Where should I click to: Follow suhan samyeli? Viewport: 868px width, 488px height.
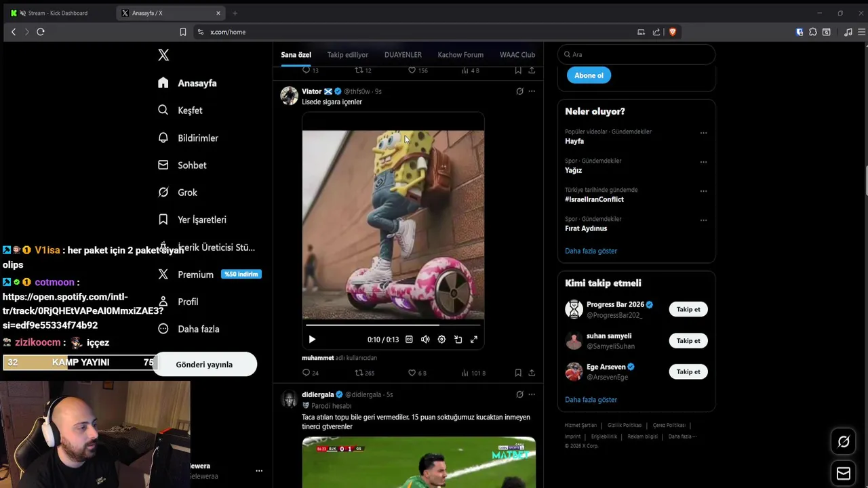[x=688, y=340]
